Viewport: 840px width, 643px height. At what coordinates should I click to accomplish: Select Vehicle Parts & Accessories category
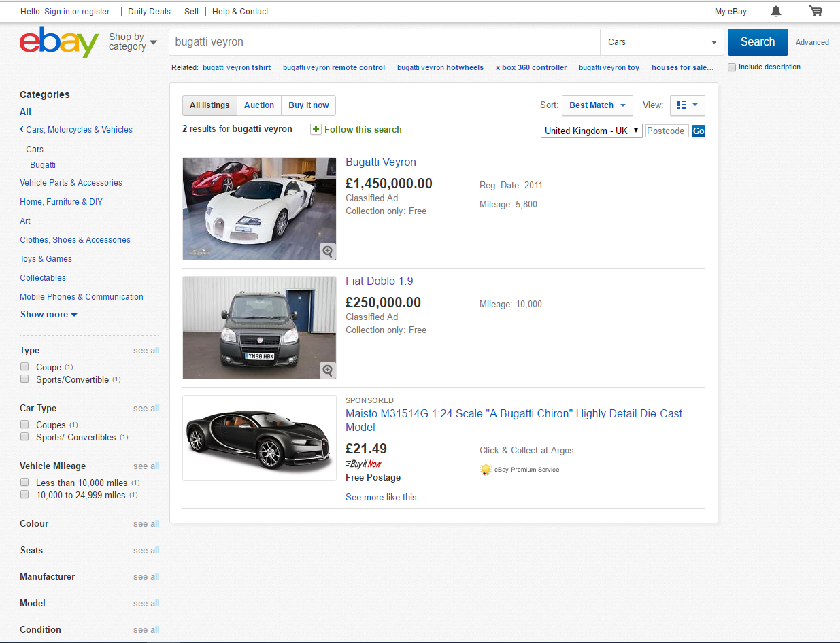point(71,182)
